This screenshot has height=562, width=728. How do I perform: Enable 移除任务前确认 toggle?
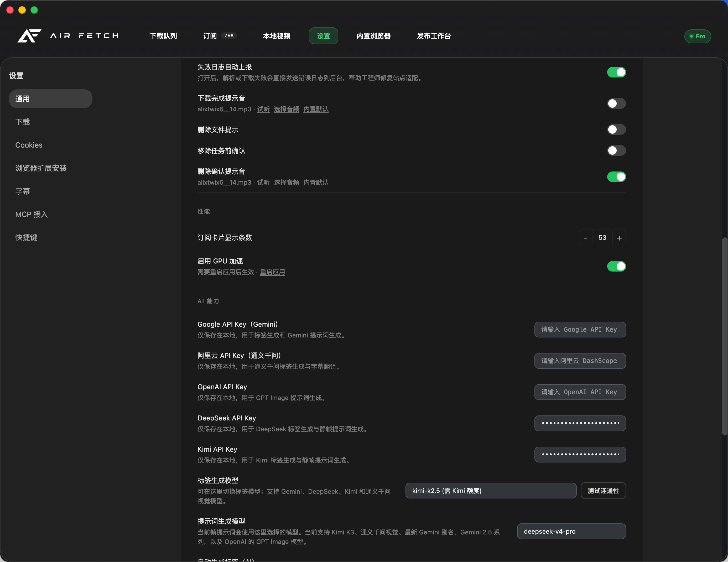tap(616, 150)
